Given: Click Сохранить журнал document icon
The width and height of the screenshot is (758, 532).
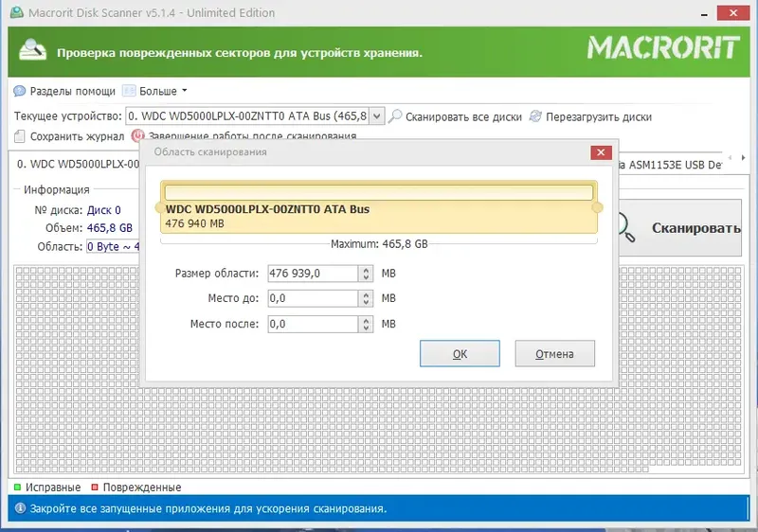Looking at the screenshot, I should pyautogui.click(x=20, y=136).
